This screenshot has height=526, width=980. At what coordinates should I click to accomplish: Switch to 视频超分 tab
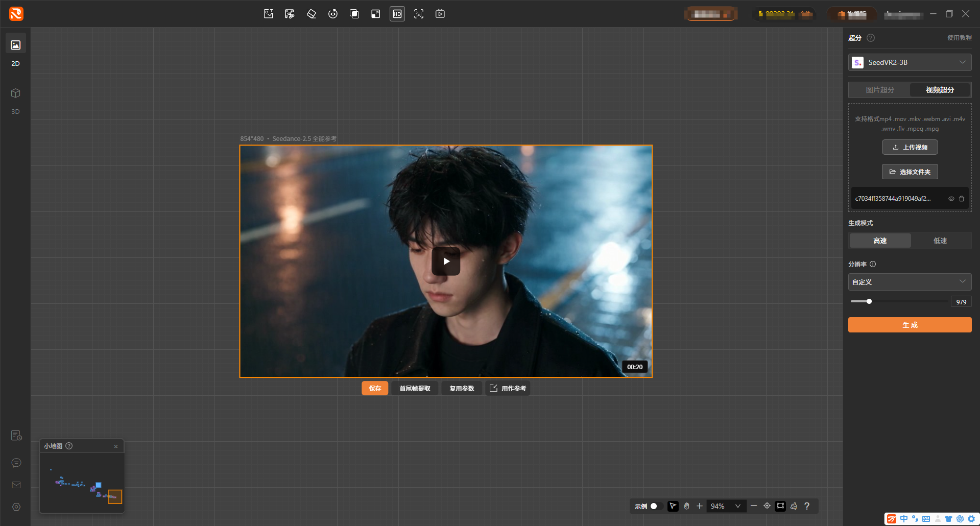click(940, 90)
